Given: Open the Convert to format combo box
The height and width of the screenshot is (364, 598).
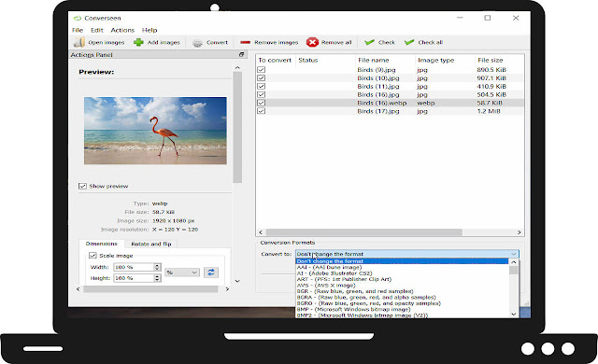Looking at the screenshot, I should click(x=407, y=254).
